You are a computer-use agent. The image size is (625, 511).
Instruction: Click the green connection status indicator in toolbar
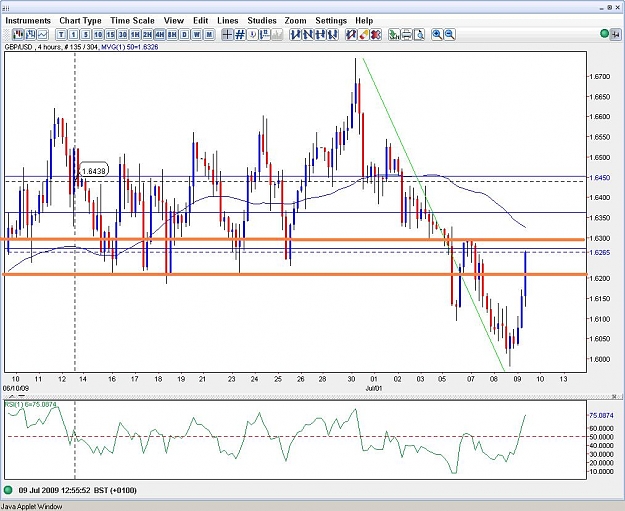604,34
